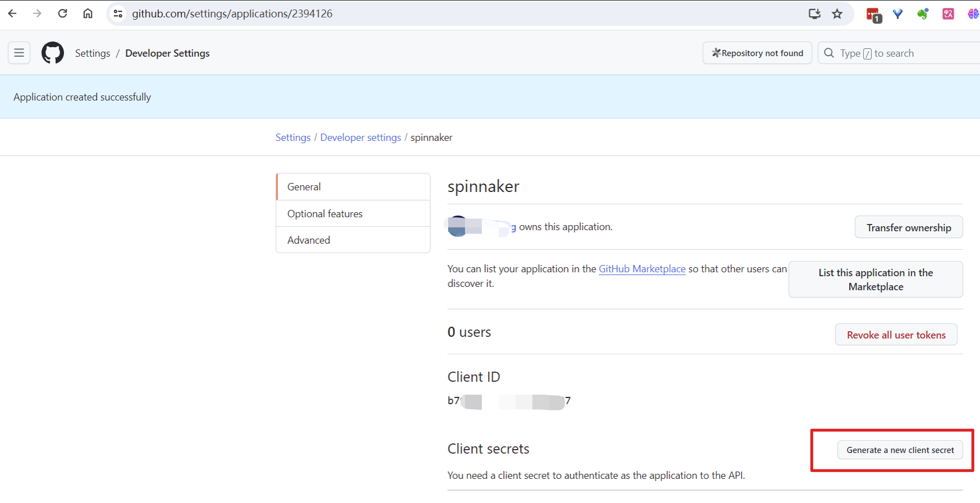Bookmark this page with the star icon
The width and height of the screenshot is (980, 503).
pos(837,13)
